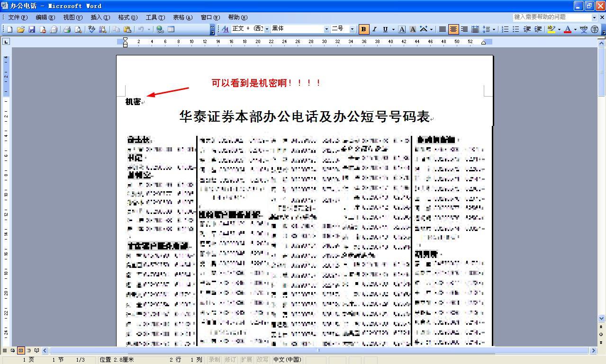Click the E-mail icon in toolbar

(54, 29)
